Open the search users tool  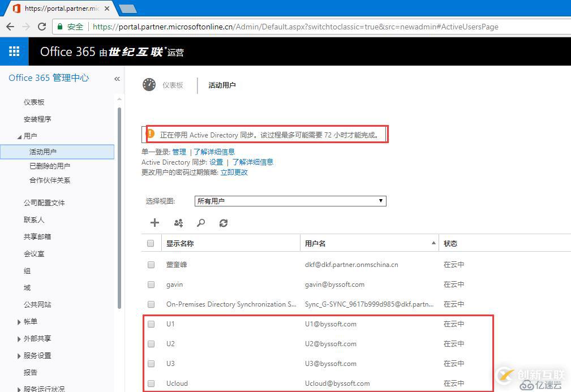pyautogui.click(x=201, y=222)
